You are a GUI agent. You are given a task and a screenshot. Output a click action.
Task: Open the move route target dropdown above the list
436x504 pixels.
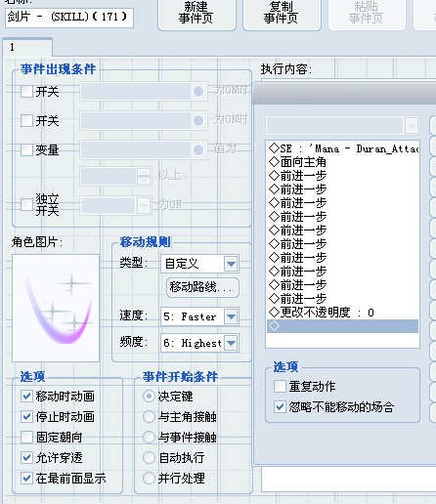click(342, 125)
